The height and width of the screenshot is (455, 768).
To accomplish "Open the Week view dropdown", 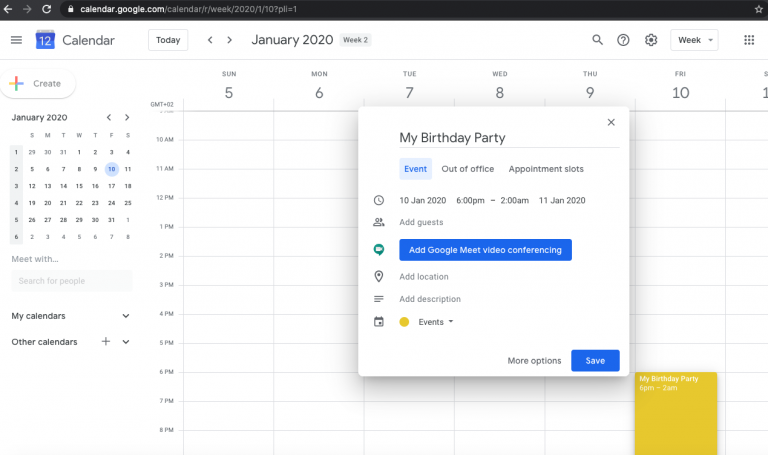I will coord(694,40).
